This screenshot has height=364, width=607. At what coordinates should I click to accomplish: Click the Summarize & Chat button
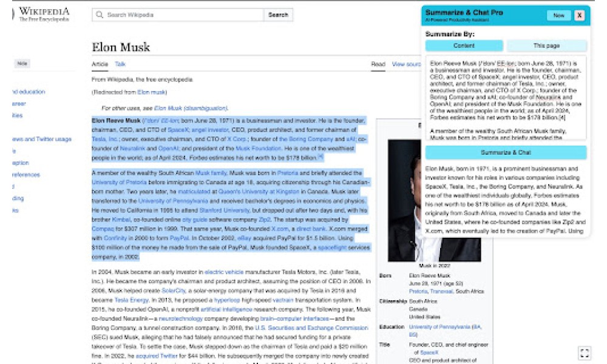pyautogui.click(x=506, y=152)
